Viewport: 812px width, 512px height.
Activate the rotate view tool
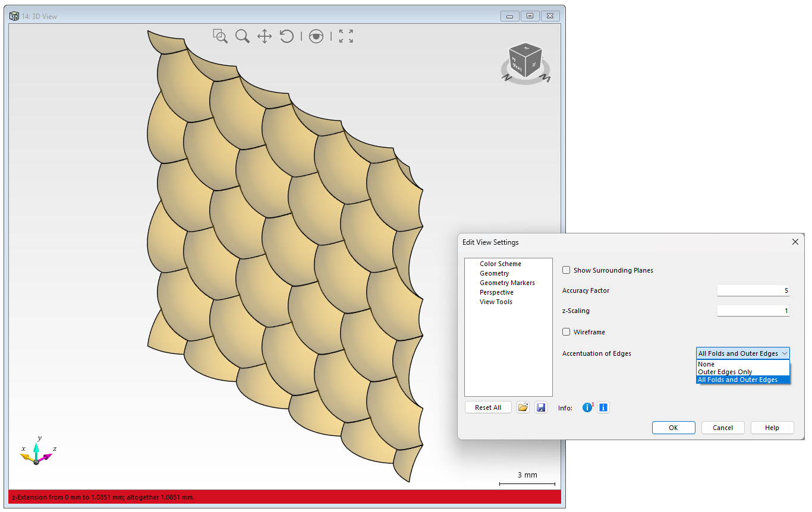(x=287, y=36)
